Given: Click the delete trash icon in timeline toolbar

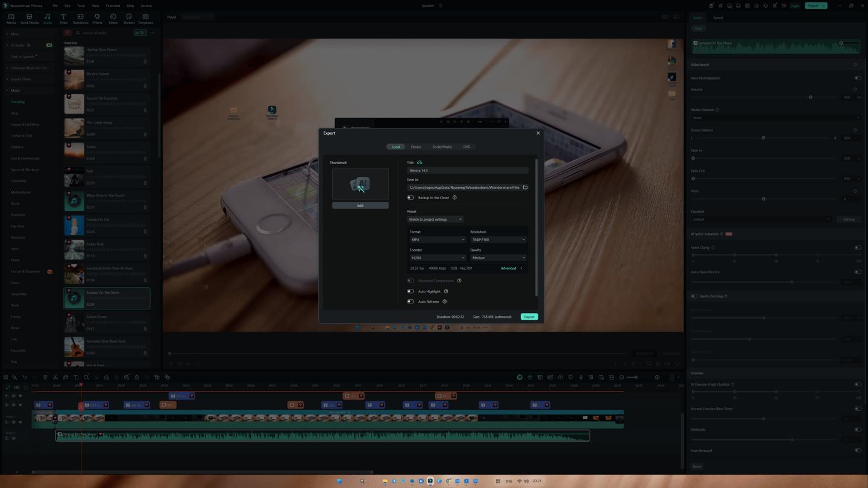Looking at the screenshot, I should (45, 378).
